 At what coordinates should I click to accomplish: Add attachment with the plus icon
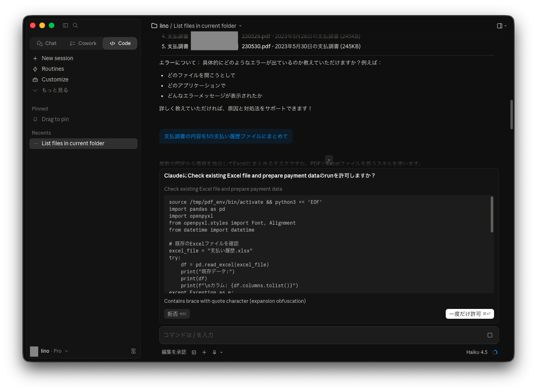click(204, 352)
